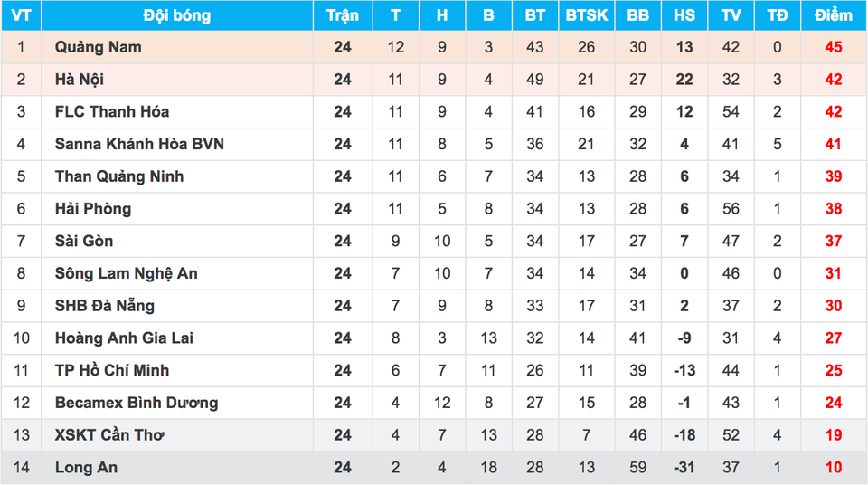The height and width of the screenshot is (485, 868).
Task: Click Quảng Nam's points value 45
Action: 833,47
